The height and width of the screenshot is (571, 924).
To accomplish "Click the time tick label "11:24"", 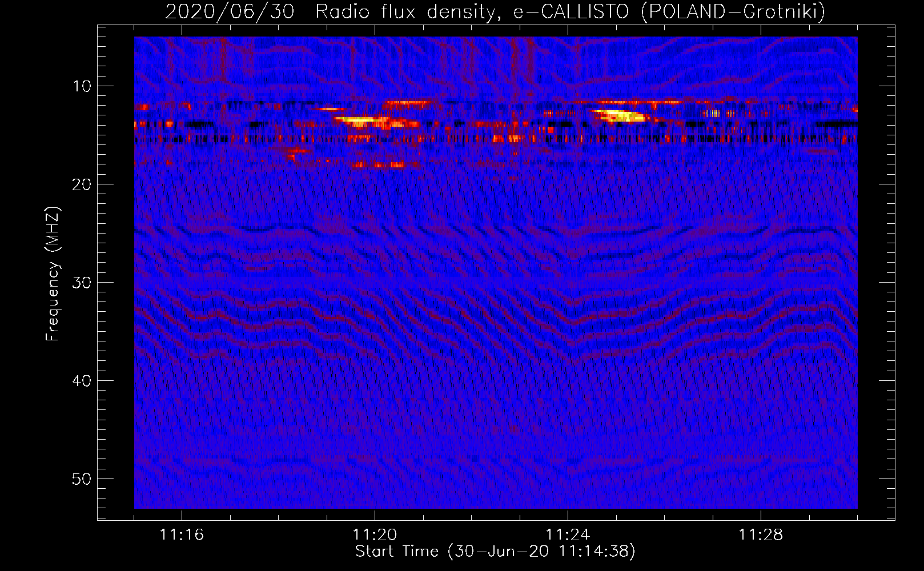I will (x=568, y=535).
